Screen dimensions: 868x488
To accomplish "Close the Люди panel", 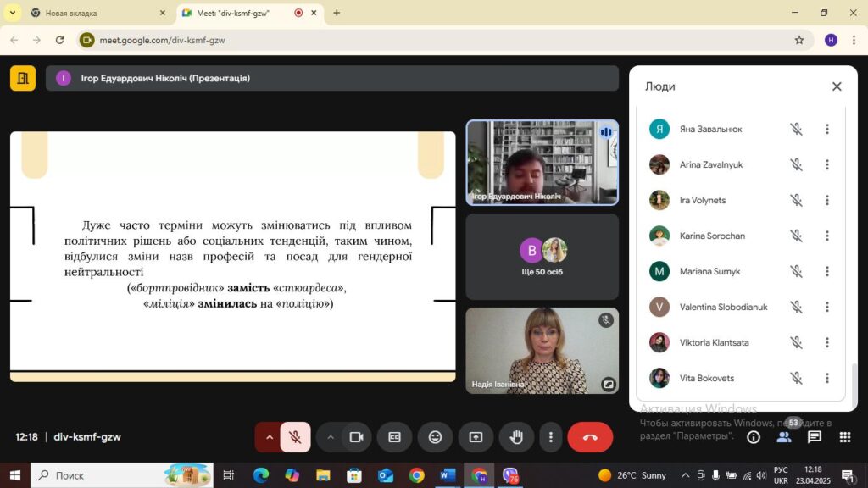I will click(x=837, y=86).
